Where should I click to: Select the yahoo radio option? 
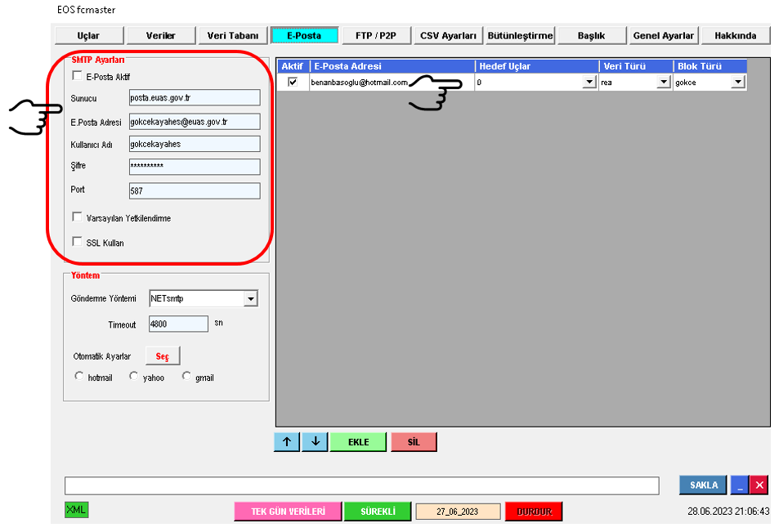pyautogui.click(x=133, y=376)
